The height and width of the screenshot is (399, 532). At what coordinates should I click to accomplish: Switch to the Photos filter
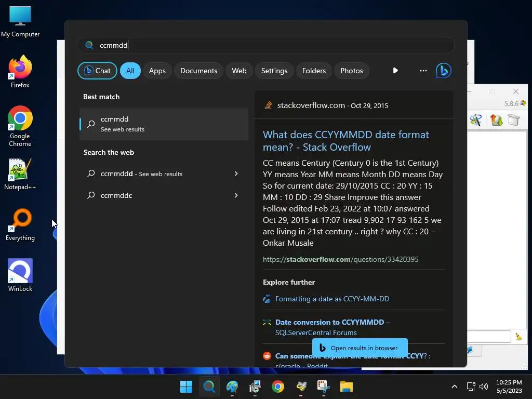(x=352, y=71)
